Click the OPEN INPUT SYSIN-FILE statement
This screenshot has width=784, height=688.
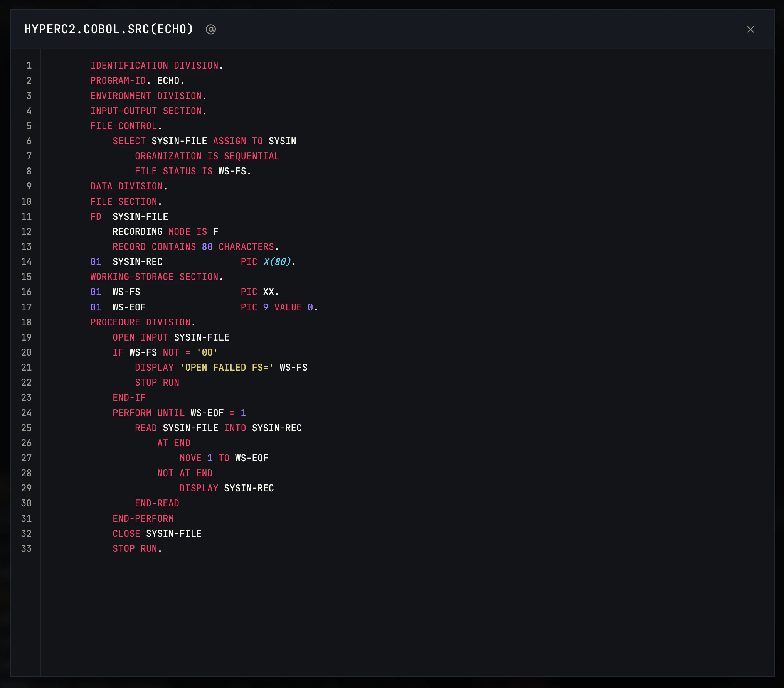point(171,337)
